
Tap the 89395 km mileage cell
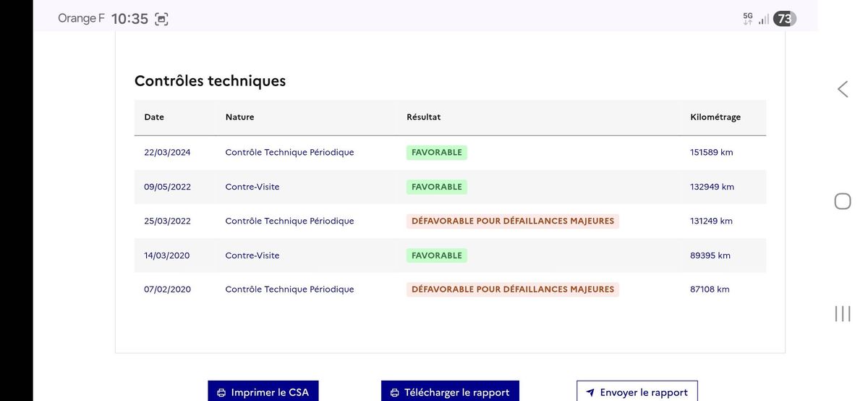coord(710,256)
